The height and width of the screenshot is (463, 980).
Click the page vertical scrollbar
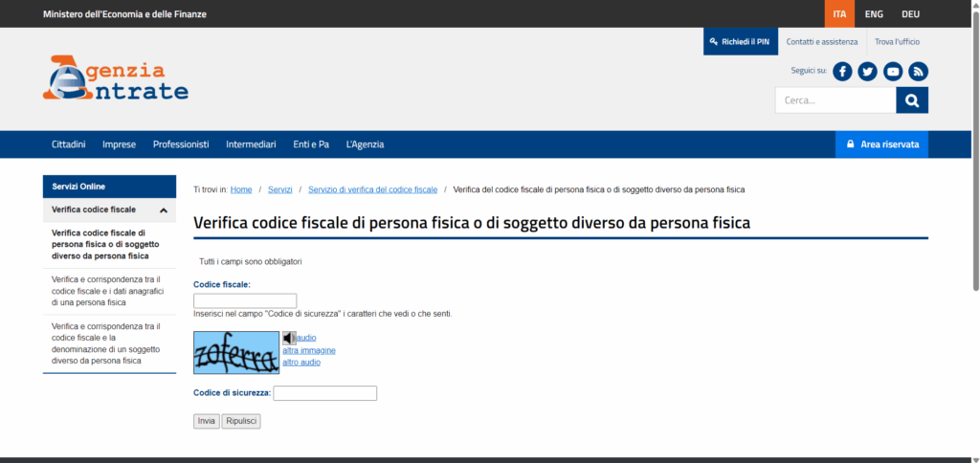[x=974, y=143]
